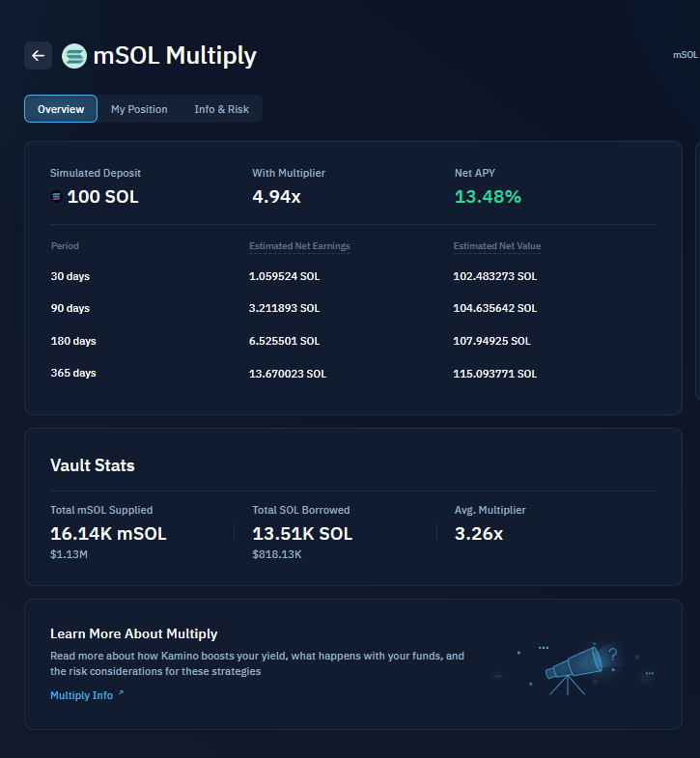
Task: Click the Avg. Multiplier label
Action: 490,510
